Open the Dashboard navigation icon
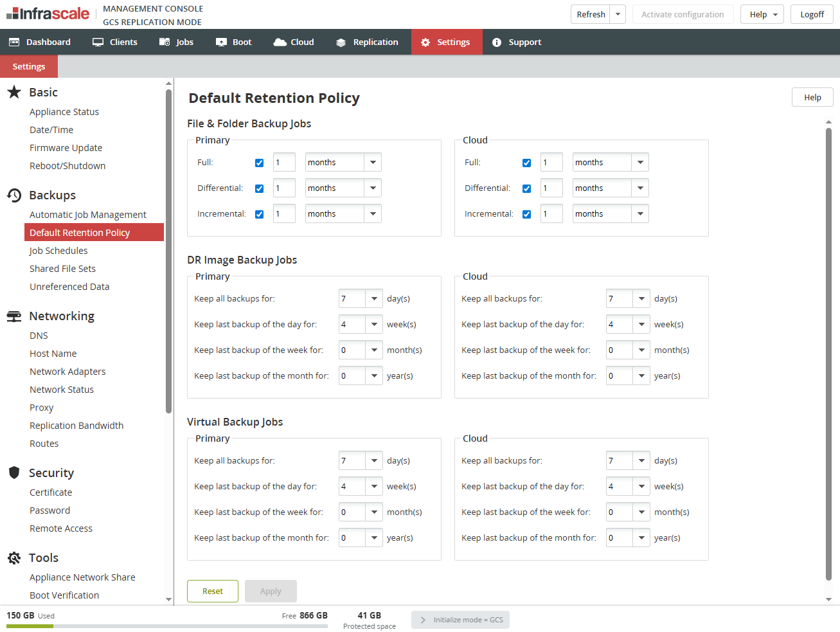The image size is (840, 632). click(14, 42)
